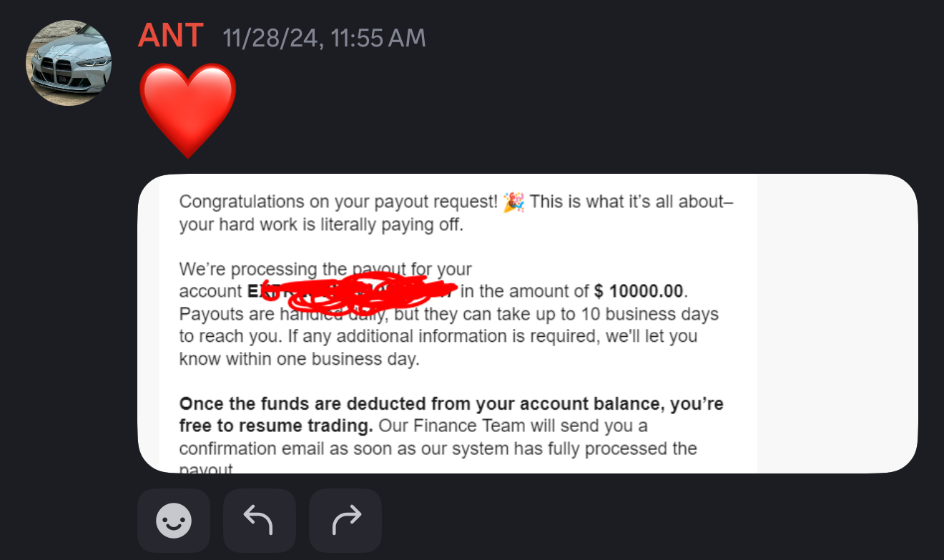The width and height of the screenshot is (944, 560).
Task: Click the 11/28/24, 11:55 AM timestamp
Action: (x=324, y=38)
